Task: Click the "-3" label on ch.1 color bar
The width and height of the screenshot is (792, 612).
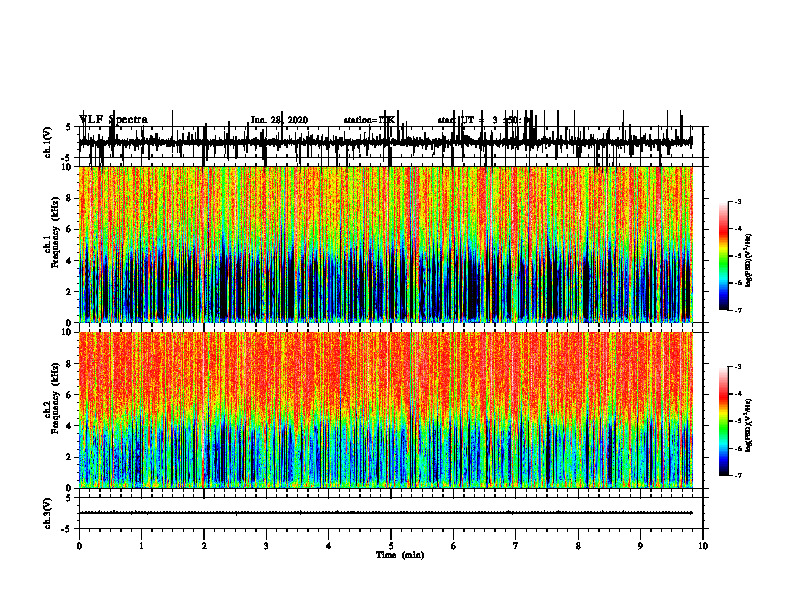Action: 737,201
